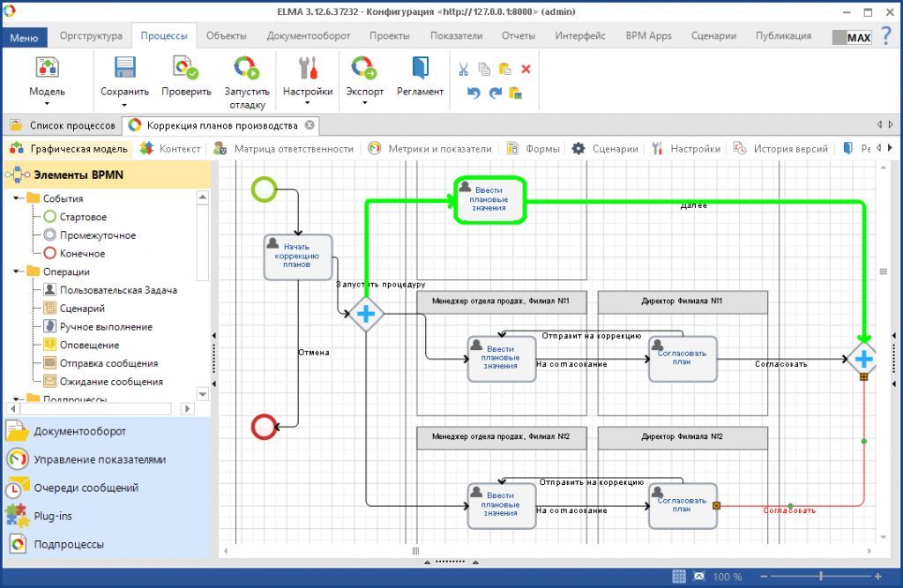Image resolution: width=903 pixels, height=588 pixels.
Task: Pick the Промежуточное event element
Action: click(91, 235)
